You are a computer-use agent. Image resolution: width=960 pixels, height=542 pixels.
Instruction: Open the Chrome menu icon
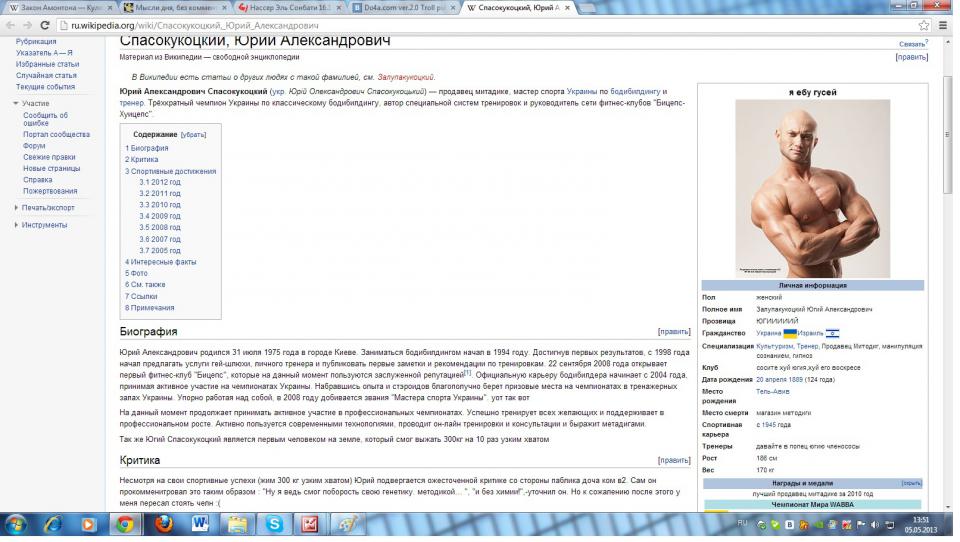tap(945, 26)
